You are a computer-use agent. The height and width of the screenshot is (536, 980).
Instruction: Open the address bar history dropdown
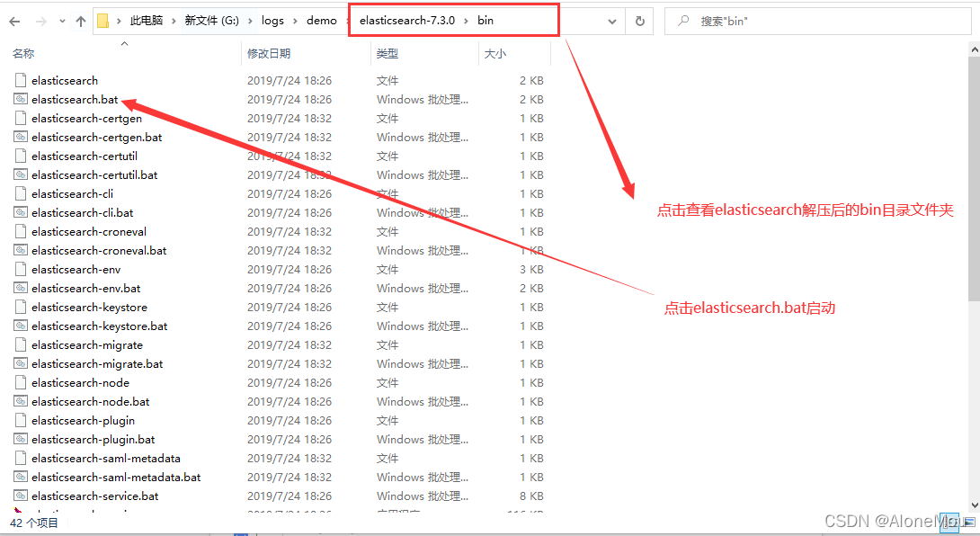point(612,22)
